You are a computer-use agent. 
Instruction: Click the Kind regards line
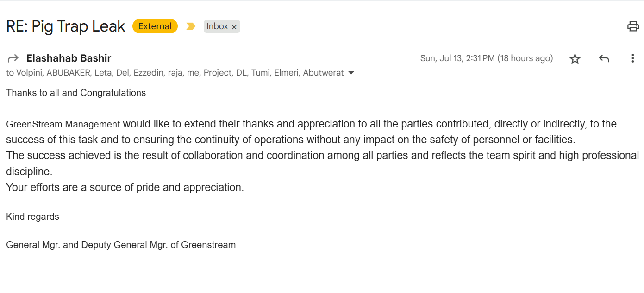tap(32, 217)
